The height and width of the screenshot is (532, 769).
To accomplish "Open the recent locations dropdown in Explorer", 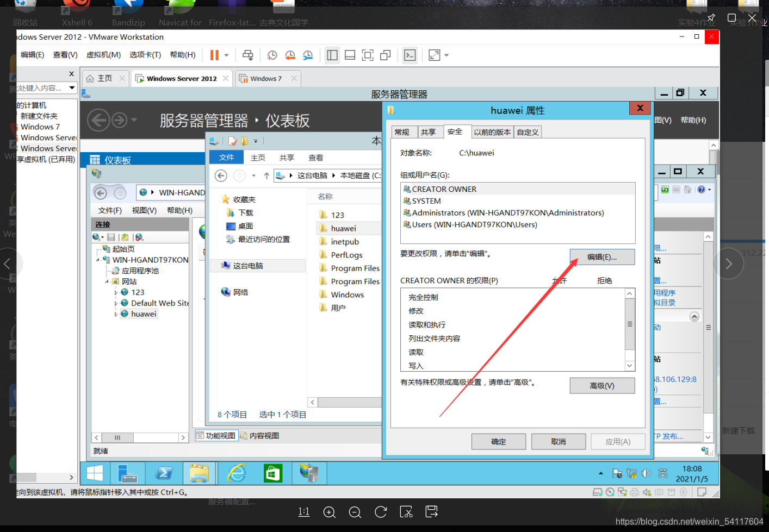I will coord(253,176).
